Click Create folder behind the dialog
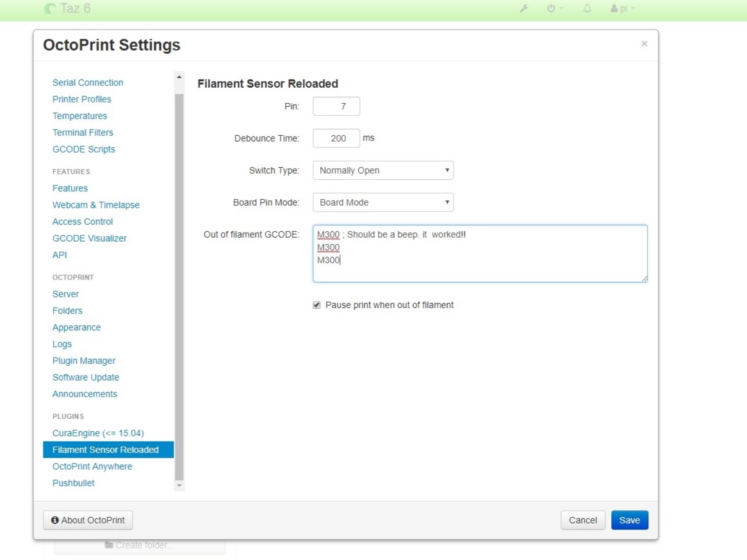This screenshot has height=560, width=747. (140, 545)
